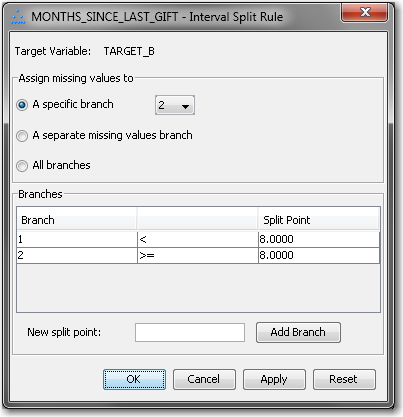Image resolution: width=403 pixels, height=417 pixels.
Task: Click the '<' operator cell
Action: point(198,239)
